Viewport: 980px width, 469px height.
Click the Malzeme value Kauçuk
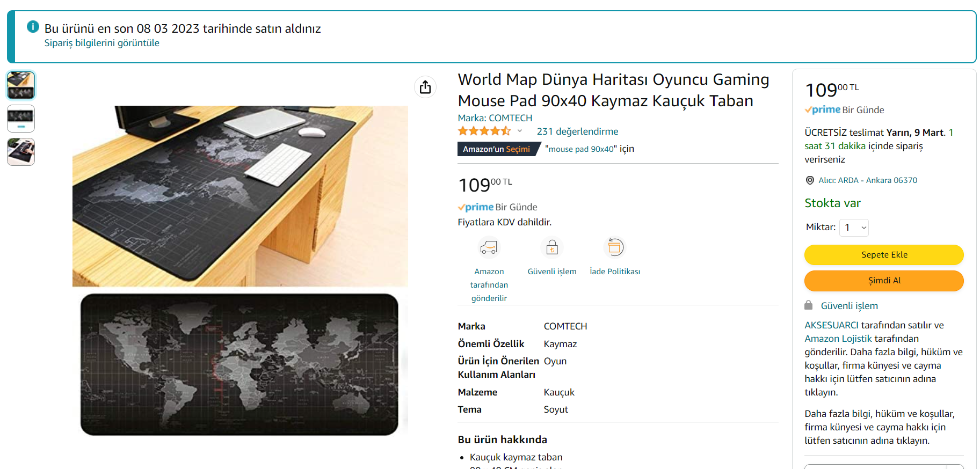point(559,392)
